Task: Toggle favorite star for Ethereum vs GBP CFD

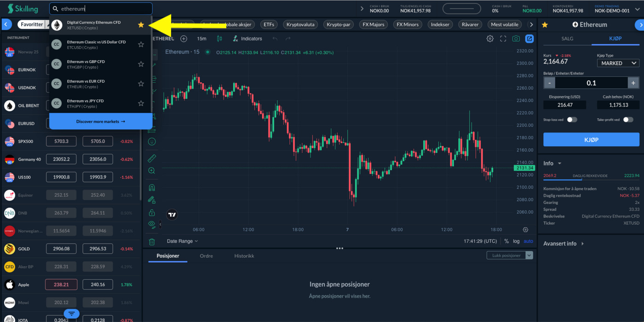Action: (141, 64)
